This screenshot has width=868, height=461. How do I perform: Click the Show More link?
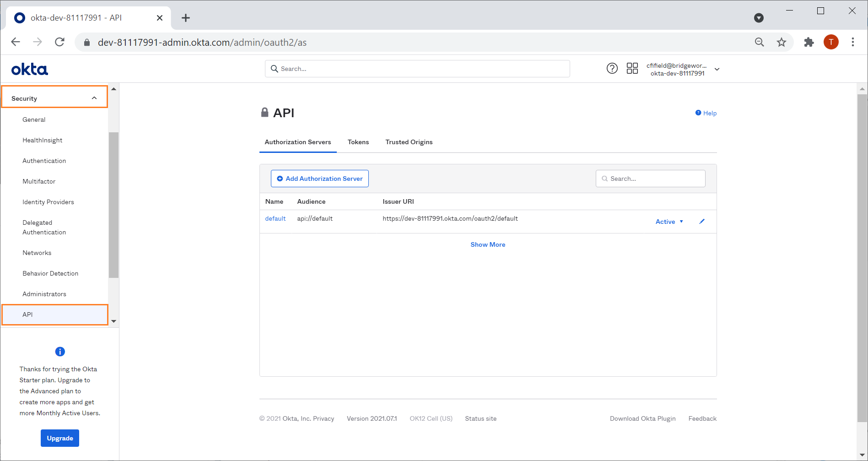click(x=488, y=244)
